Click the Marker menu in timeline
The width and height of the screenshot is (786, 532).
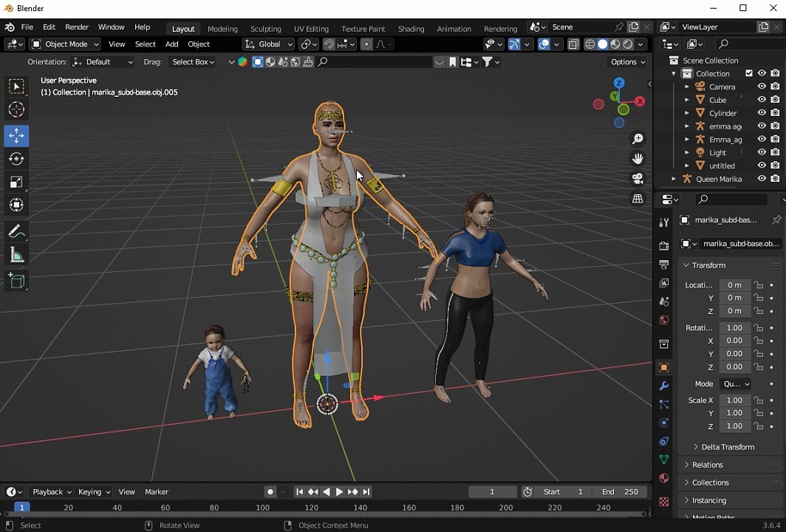coord(157,492)
